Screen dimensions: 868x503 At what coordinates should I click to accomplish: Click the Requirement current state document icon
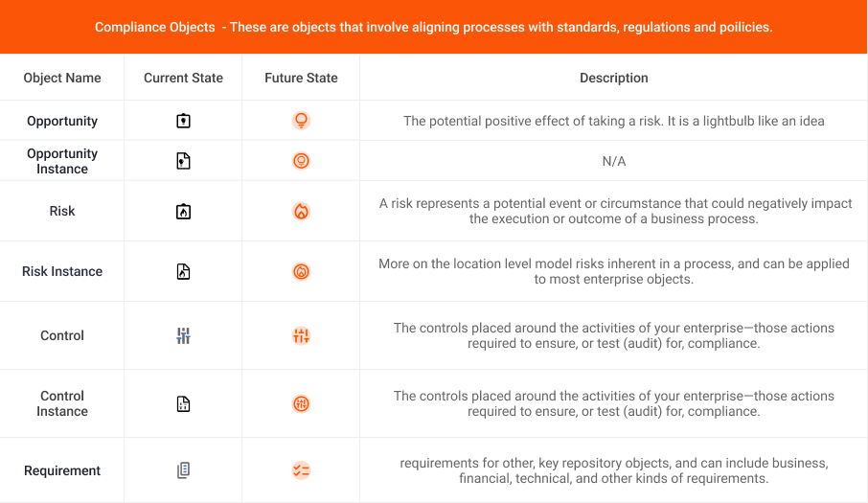point(183,470)
